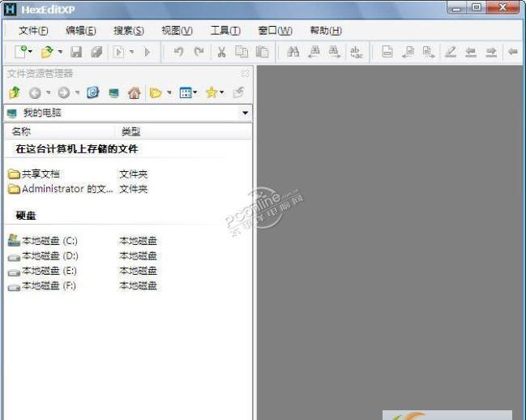
Task: Click the Favorites star icon
Action: tap(212, 92)
